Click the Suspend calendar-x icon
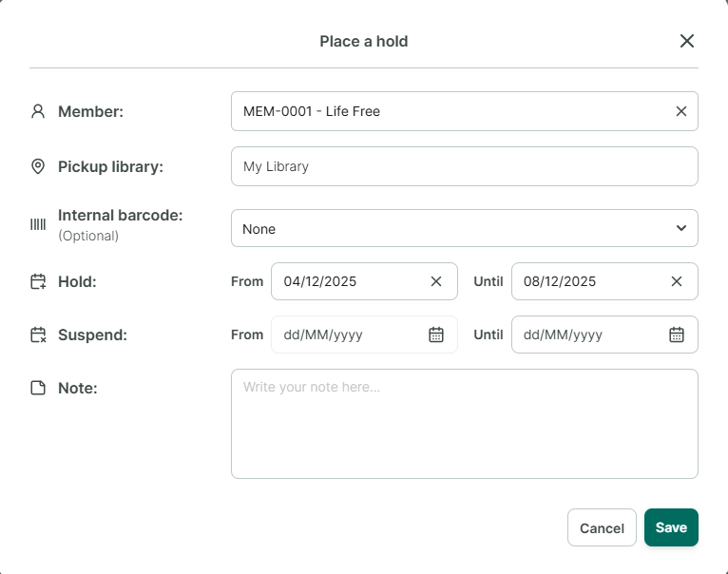 38,335
